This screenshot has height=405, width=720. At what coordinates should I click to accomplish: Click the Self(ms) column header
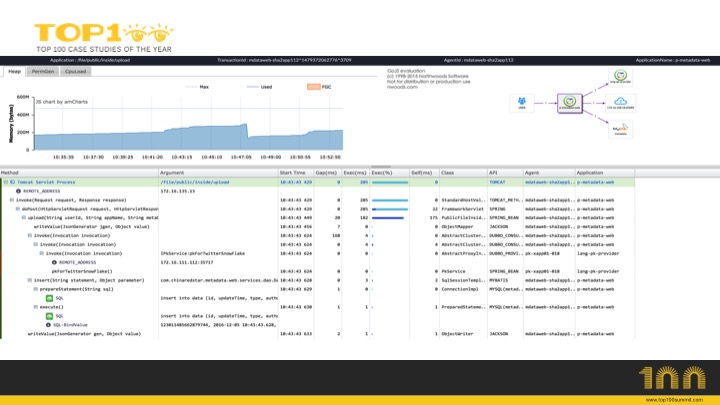424,173
